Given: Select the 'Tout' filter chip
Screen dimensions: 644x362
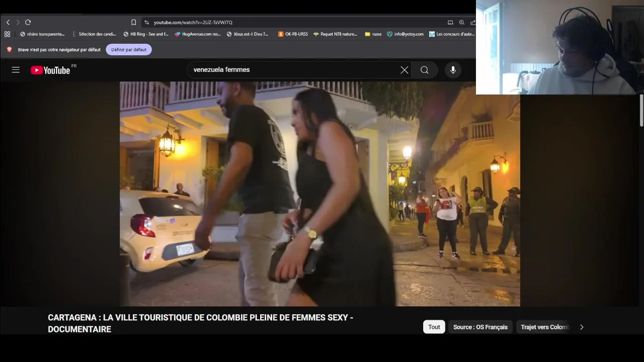Looking at the screenshot, I should [x=434, y=327].
